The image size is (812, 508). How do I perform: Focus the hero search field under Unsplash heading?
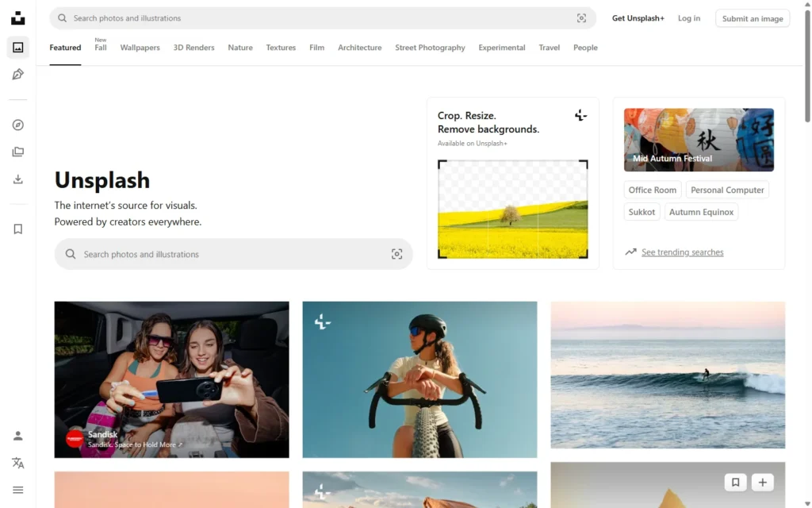coord(234,254)
